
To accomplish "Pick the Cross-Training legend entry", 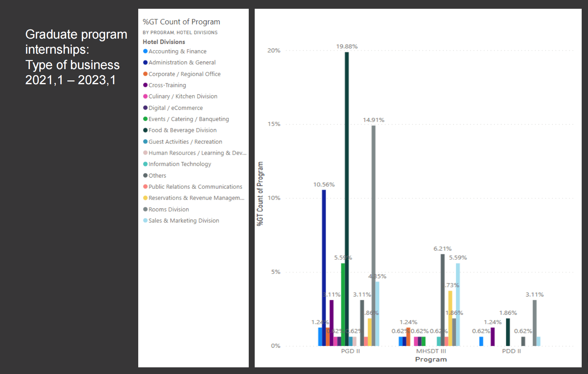I will pos(165,85).
